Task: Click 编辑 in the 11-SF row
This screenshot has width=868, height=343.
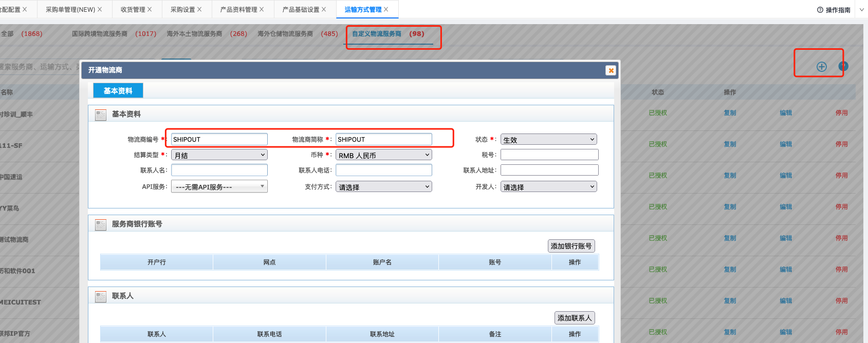Action: [786, 144]
